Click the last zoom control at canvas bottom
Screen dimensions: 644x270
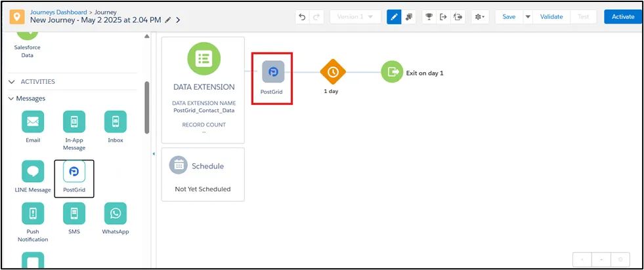[x=620, y=260]
